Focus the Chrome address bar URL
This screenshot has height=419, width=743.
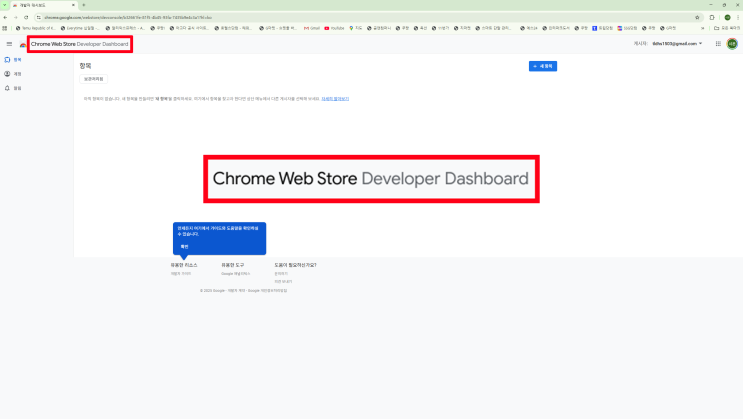[x=128, y=18]
